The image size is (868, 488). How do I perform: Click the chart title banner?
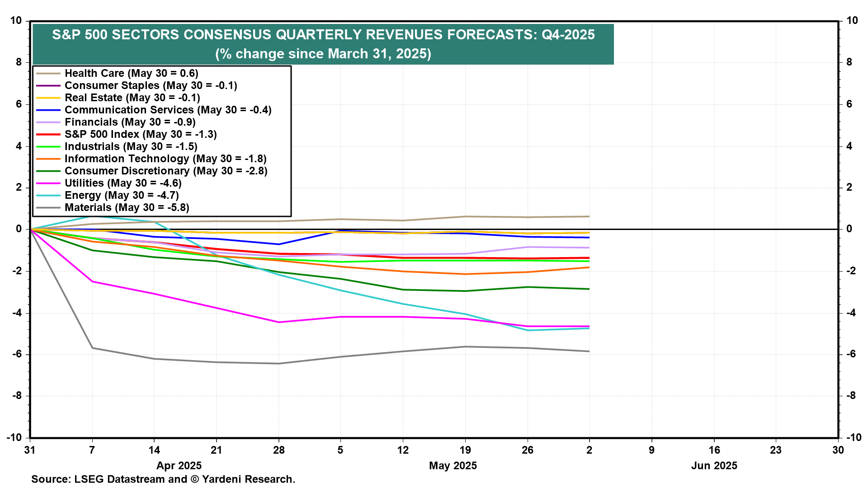tap(323, 44)
